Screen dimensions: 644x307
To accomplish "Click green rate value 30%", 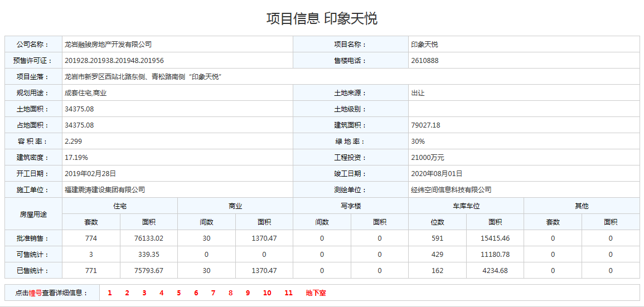I will pos(418,142).
